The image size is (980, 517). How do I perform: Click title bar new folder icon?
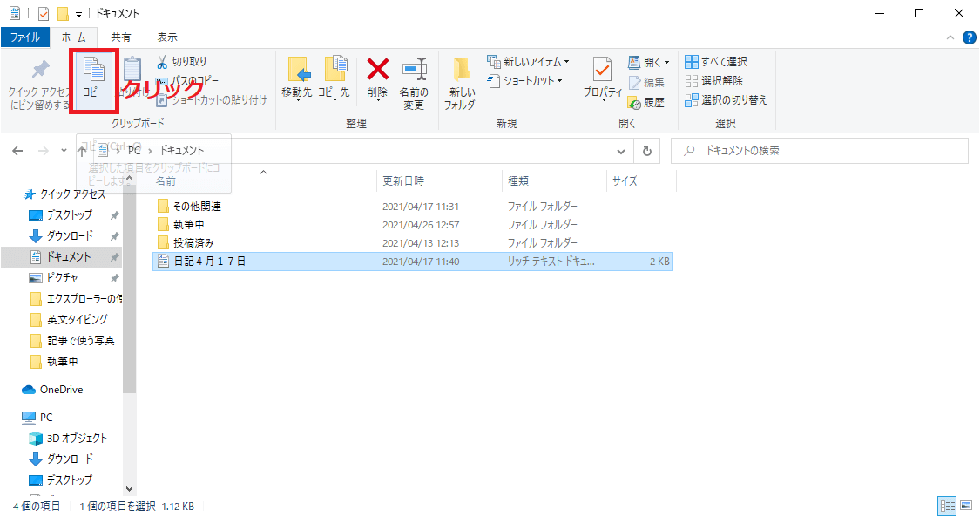[63, 14]
